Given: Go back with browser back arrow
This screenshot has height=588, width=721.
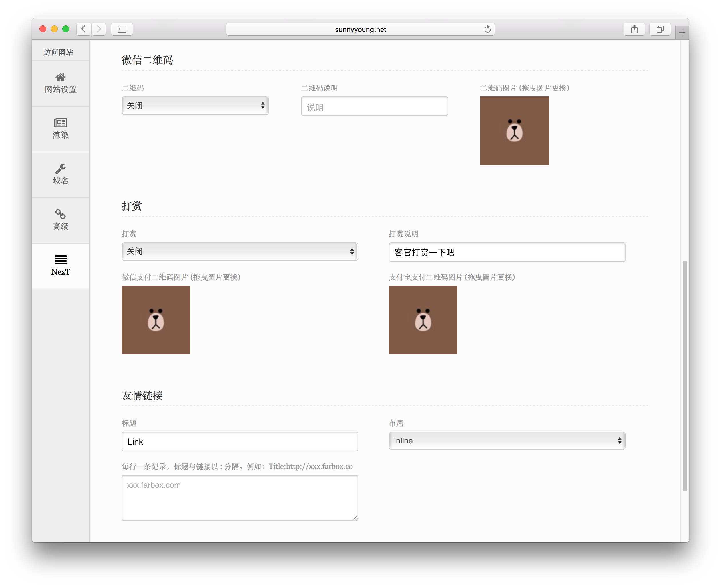Looking at the screenshot, I should pyautogui.click(x=83, y=29).
